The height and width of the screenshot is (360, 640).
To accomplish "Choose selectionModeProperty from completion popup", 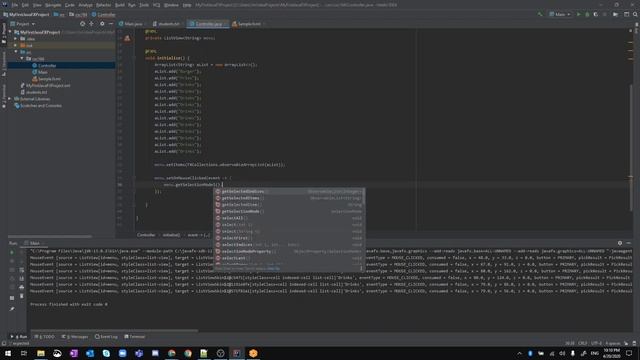I will click(289, 251).
